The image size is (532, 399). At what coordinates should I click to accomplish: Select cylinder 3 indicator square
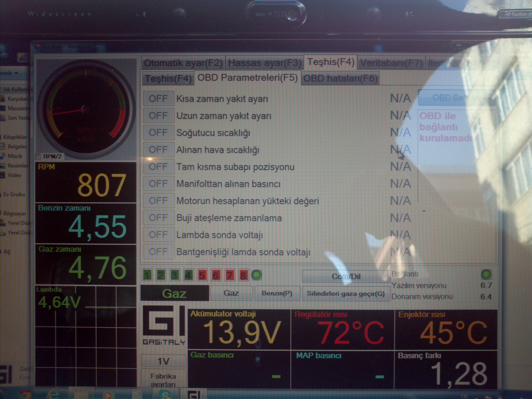(x=175, y=275)
